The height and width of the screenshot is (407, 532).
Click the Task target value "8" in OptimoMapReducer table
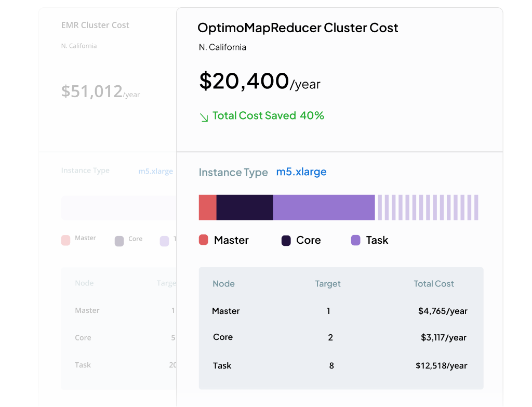click(331, 365)
